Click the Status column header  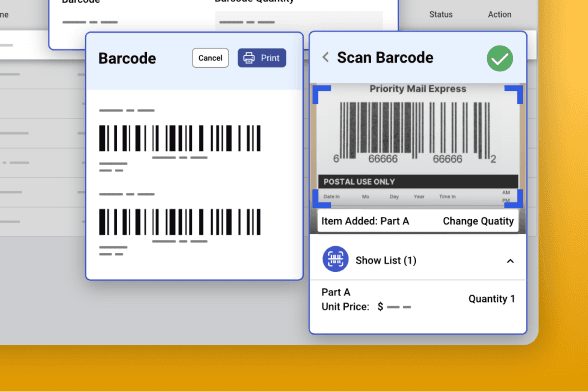441,15
